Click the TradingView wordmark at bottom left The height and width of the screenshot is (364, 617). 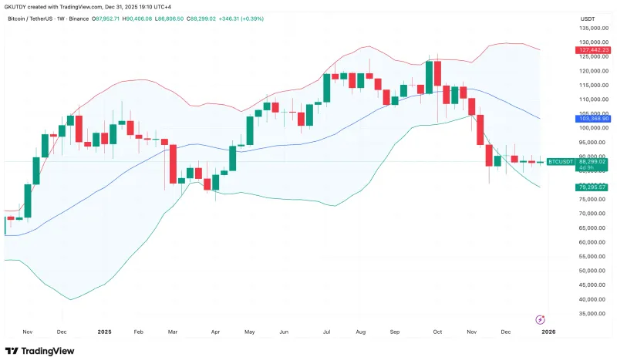pos(49,351)
